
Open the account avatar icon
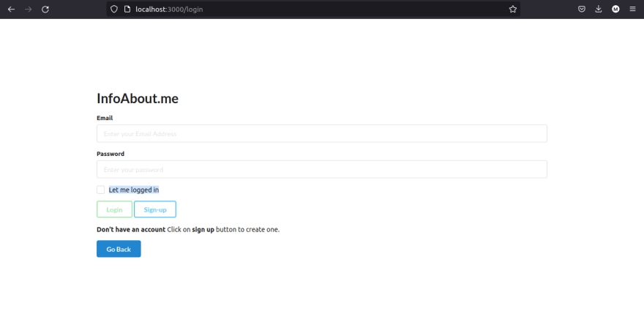[615, 9]
